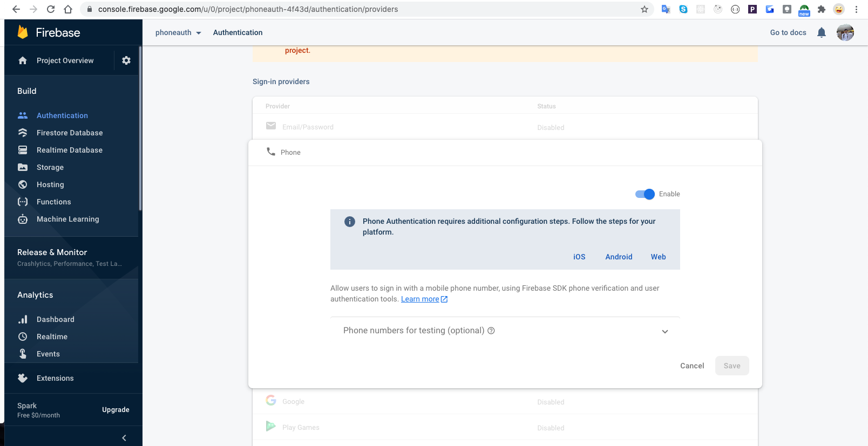Open notifications bell icon
This screenshot has width=868, height=446.
click(x=821, y=32)
